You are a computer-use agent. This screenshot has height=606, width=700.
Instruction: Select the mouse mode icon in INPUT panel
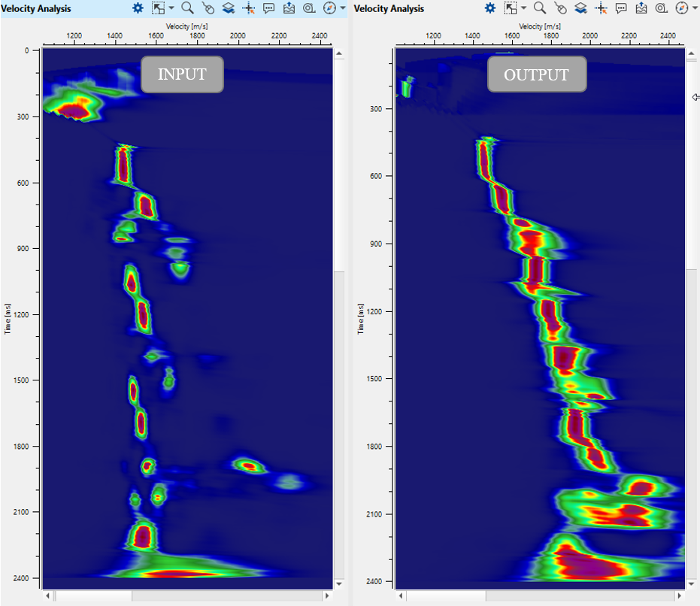click(208, 8)
